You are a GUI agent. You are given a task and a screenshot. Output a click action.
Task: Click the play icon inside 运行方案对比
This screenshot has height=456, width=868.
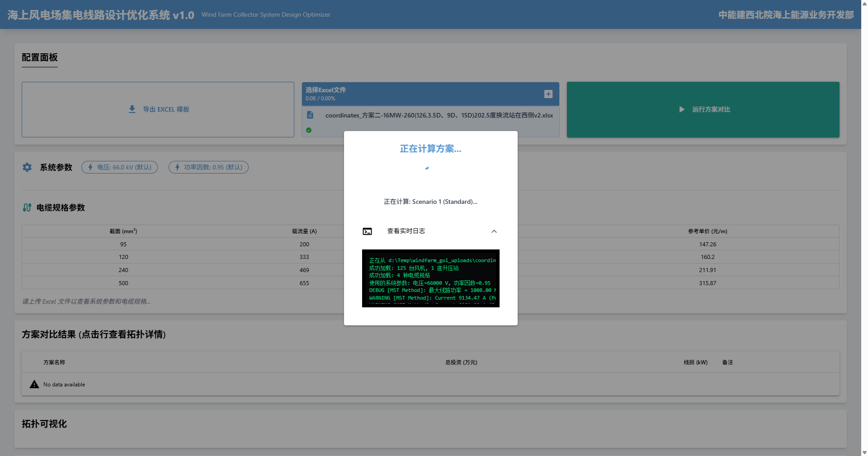pyautogui.click(x=681, y=109)
